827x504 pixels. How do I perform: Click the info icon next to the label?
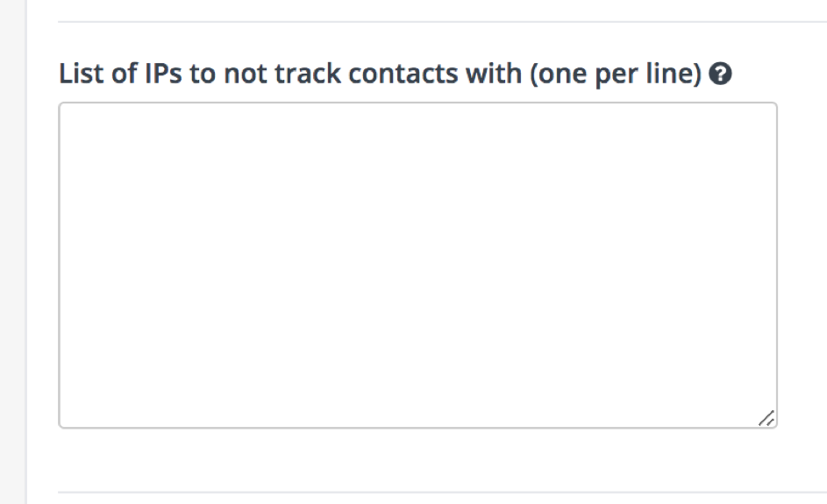[x=720, y=74]
